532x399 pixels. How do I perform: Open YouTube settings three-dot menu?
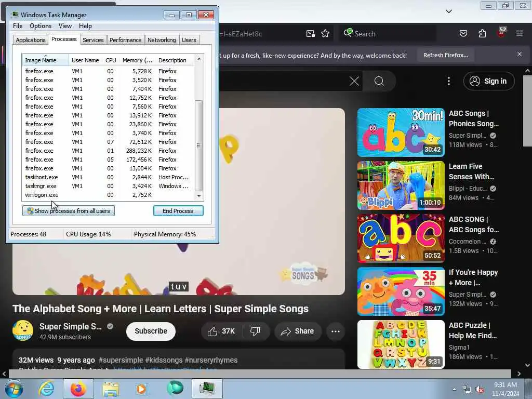pyautogui.click(x=448, y=81)
